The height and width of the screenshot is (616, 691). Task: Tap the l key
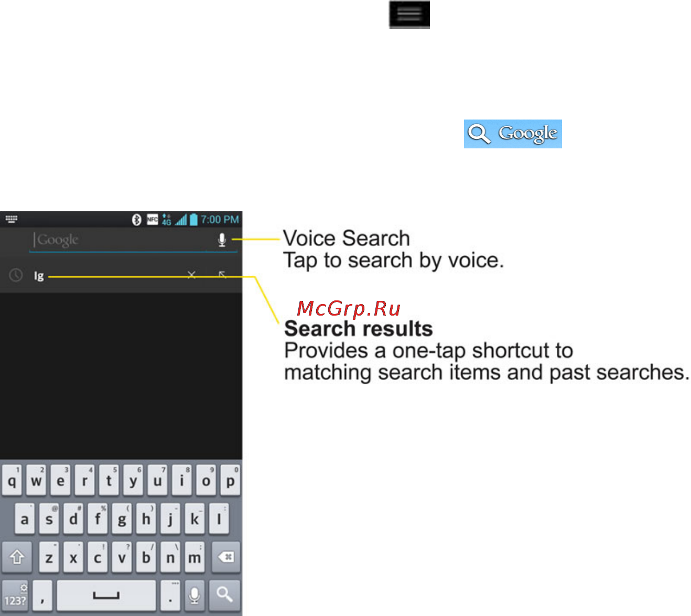click(219, 519)
